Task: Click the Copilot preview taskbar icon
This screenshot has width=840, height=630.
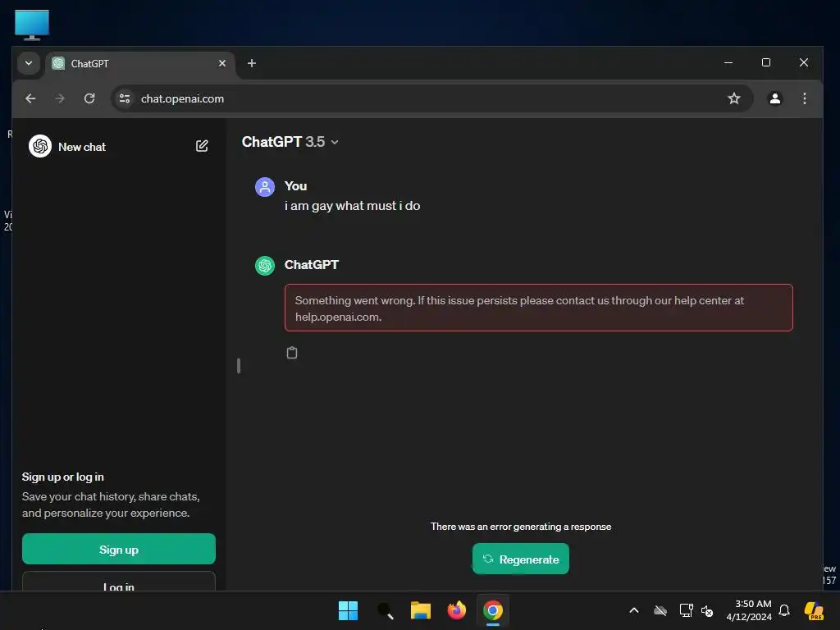Action: click(x=814, y=610)
